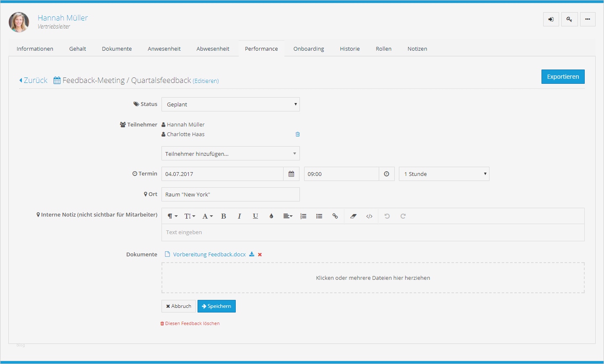Open the Vorbereitung Feedback.docx document link
This screenshot has height=364, width=604.
coord(209,254)
